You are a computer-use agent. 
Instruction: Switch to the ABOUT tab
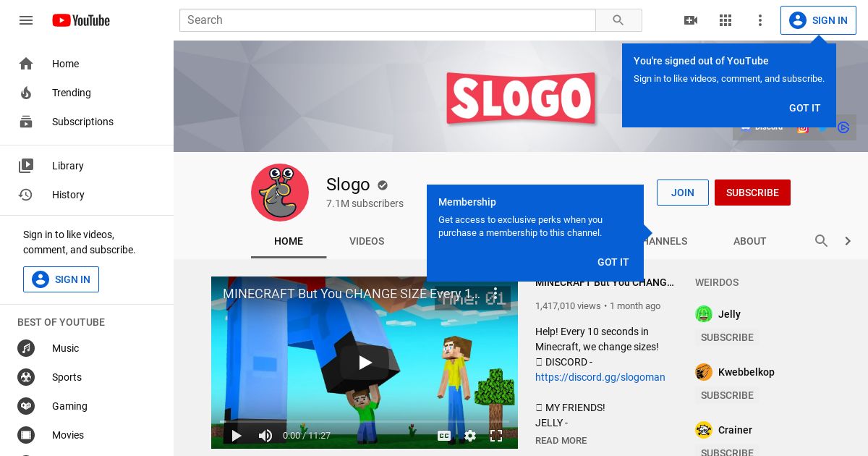tap(749, 241)
